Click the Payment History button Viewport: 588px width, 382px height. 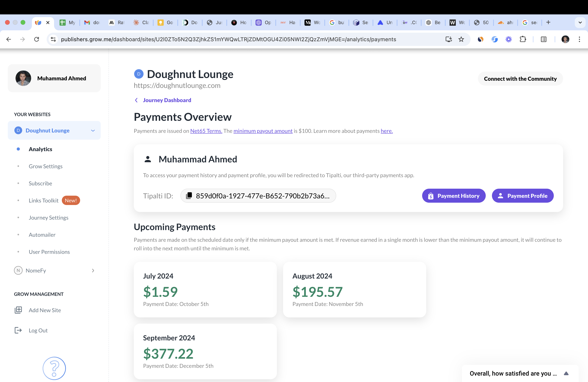click(454, 196)
